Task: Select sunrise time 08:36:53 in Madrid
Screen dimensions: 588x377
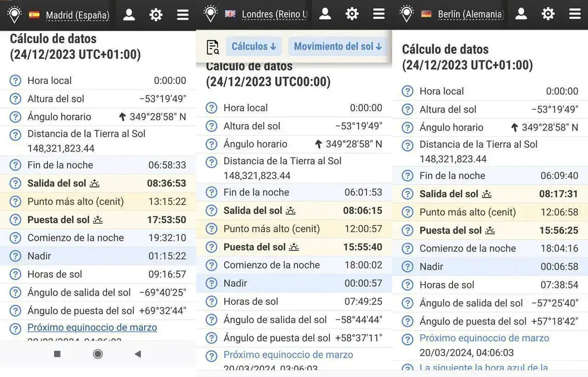Action: 167,183
